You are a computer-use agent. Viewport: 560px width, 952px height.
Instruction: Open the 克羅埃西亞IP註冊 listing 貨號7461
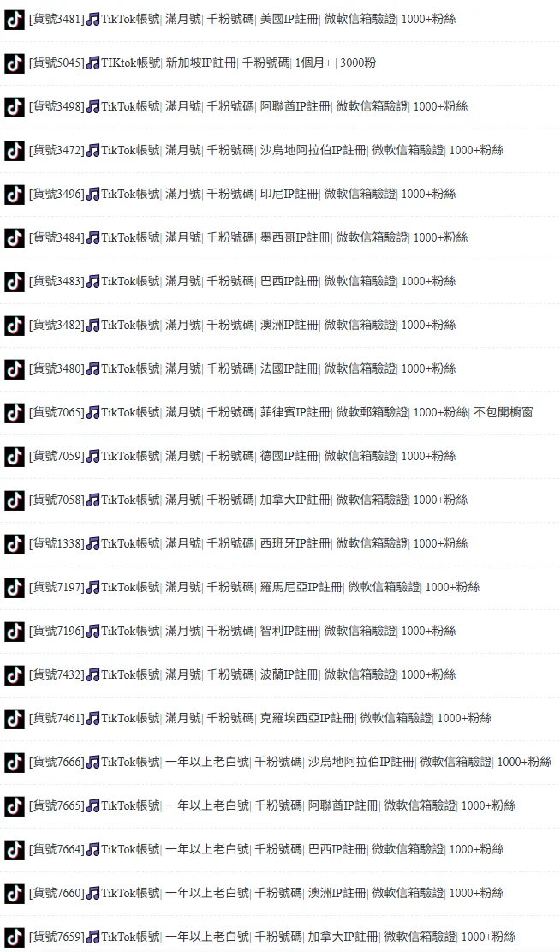click(260, 718)
